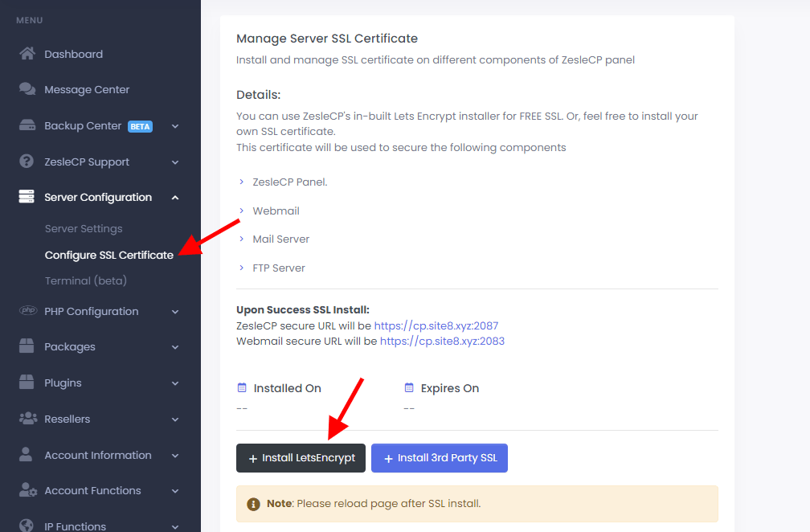Click the Install 3rd Party SSL button
This screenshot has height=532, width=810.
point(439,457)
